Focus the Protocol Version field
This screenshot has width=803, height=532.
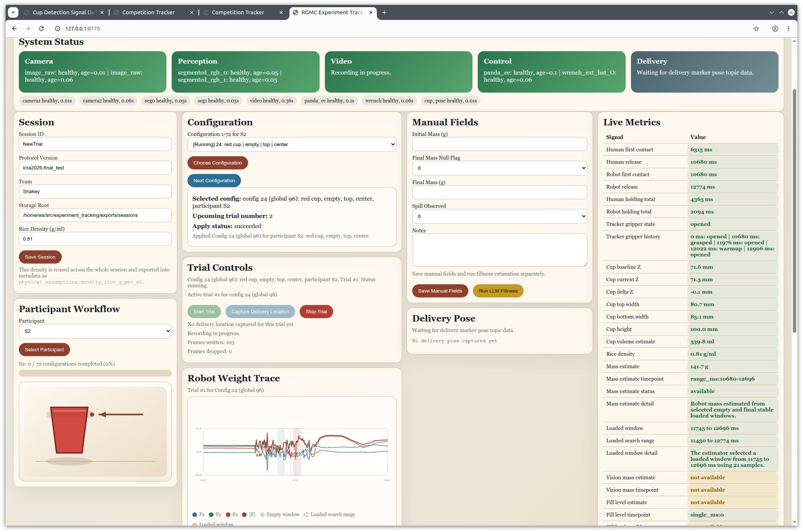[x=95, y=168]
